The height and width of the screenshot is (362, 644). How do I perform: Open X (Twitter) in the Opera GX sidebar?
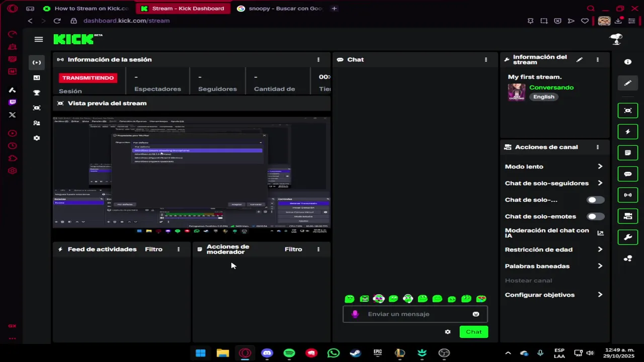[13, 115]
